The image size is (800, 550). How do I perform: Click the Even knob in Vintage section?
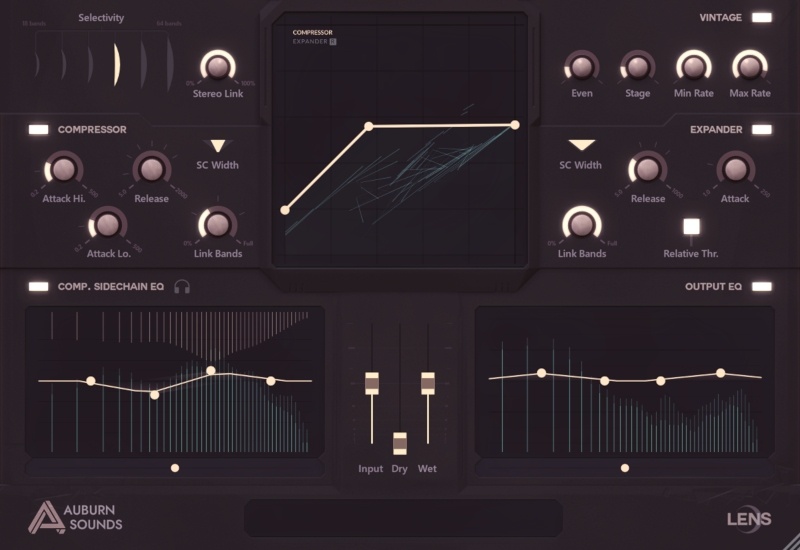(x=581, y=67)
